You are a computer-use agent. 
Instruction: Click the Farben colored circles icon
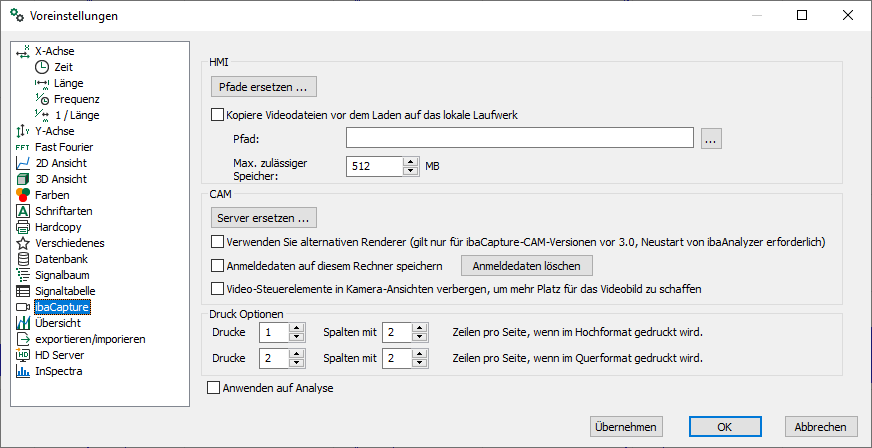[x=24, y=195]
